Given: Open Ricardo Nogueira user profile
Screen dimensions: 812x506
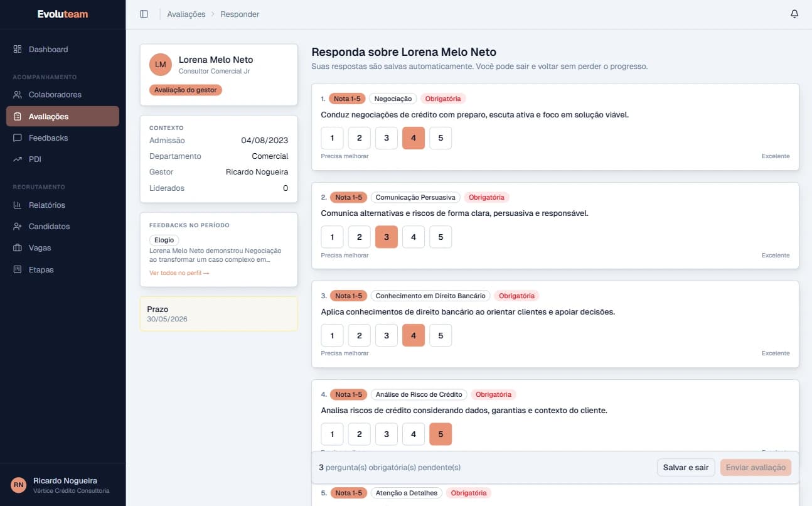Looking at the screenshot, I should click(63, 485).
